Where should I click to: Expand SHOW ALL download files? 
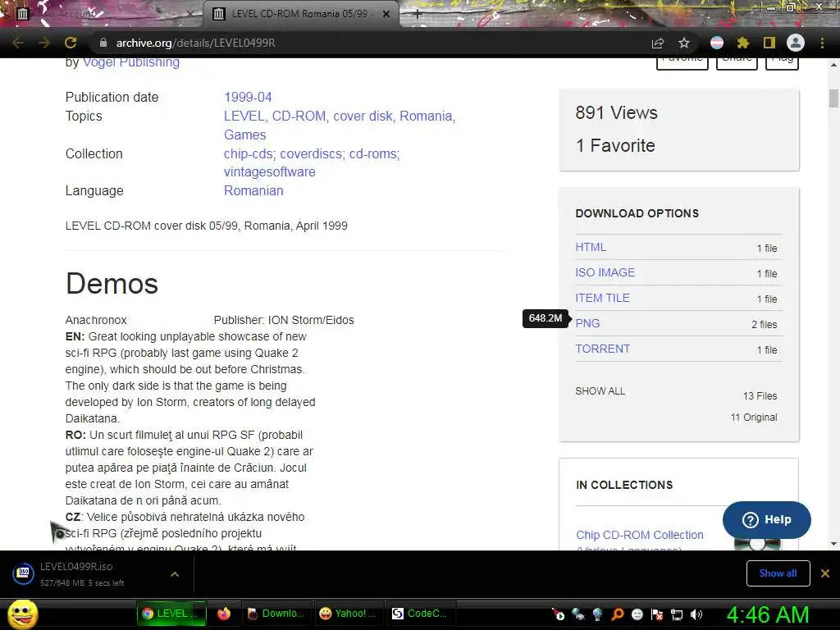pos(600,391)
